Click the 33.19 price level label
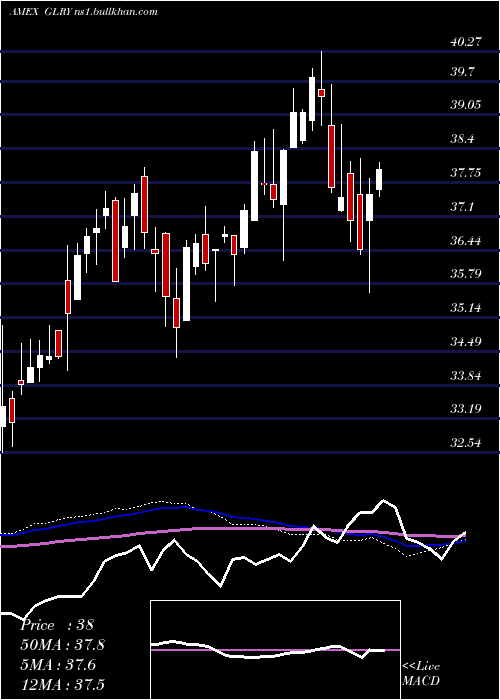 pos(467,408)
